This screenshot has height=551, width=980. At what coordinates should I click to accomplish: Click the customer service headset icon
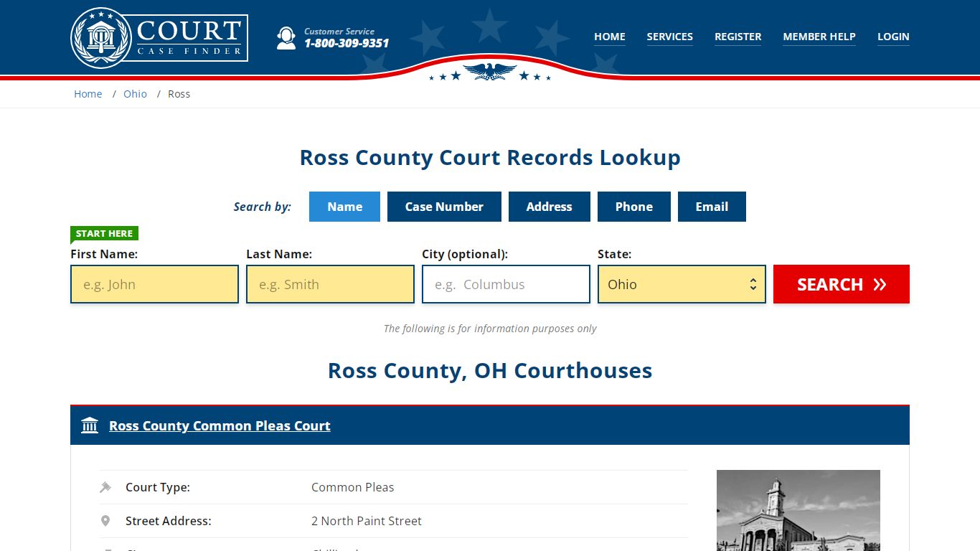pos(286,37)
